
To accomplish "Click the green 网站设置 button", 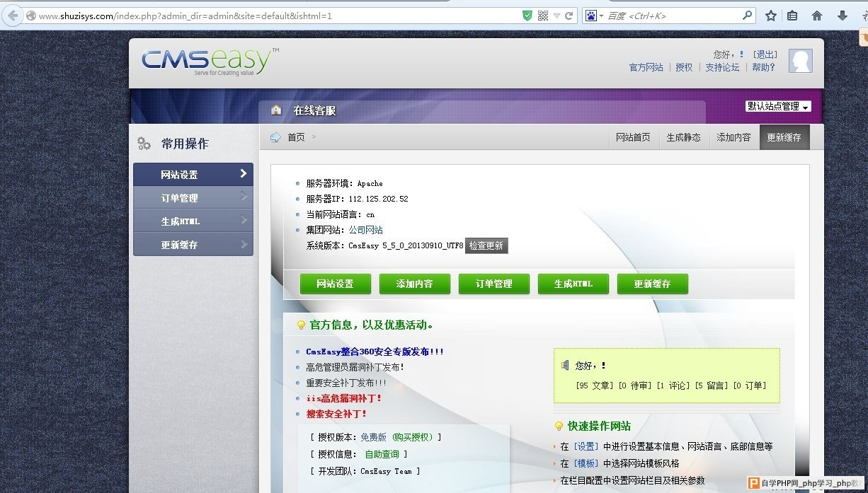I will 335,284.
